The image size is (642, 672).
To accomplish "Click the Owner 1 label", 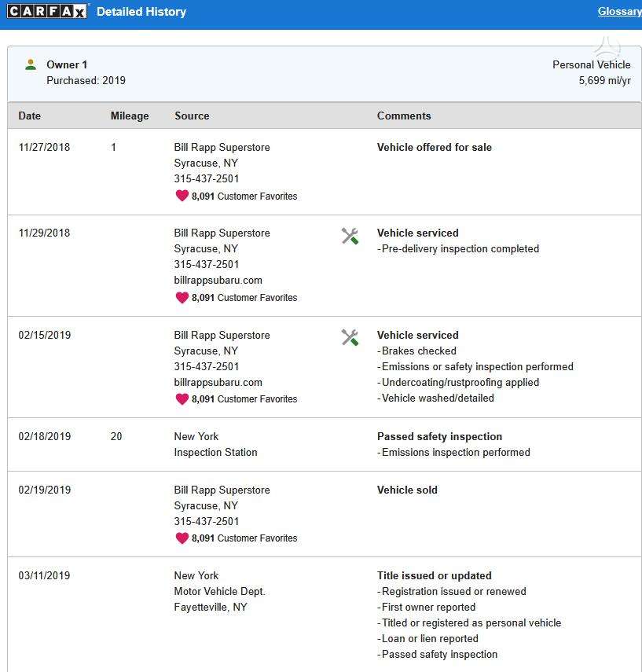I will pyautogui.click(x=67, y=64).
